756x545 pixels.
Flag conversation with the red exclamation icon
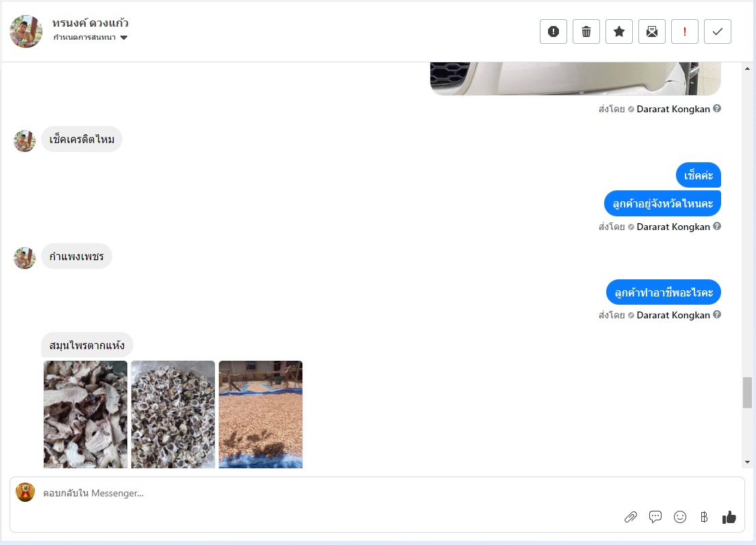pyautogui.click(x=684, y=31)
